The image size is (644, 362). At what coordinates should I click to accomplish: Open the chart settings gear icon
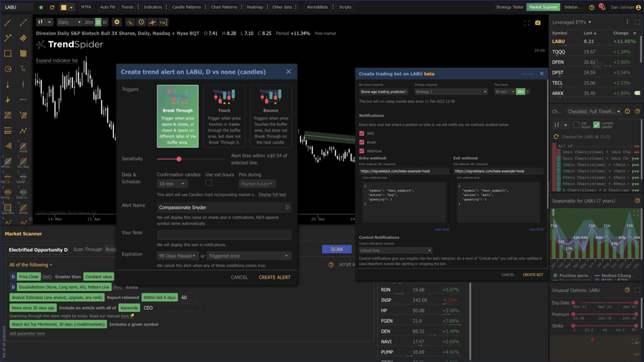[x=117, y=22]
